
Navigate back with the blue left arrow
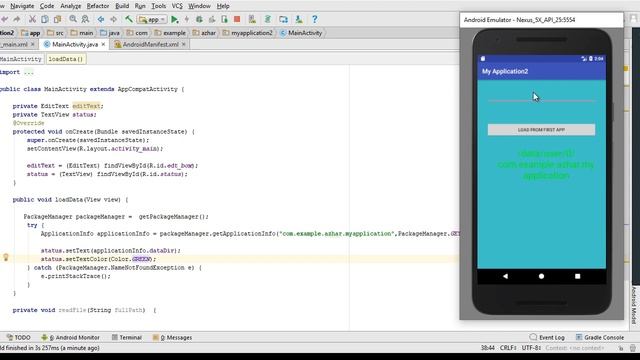tap(101, 19)
